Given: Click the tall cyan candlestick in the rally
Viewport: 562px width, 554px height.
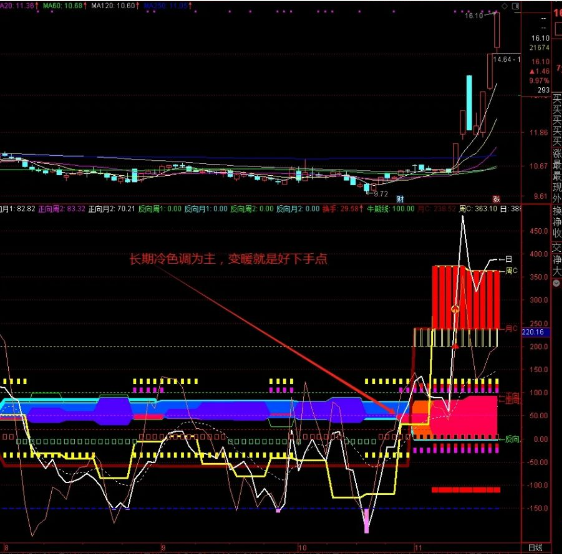Looking at the screenshot, I should click(469, 102).
